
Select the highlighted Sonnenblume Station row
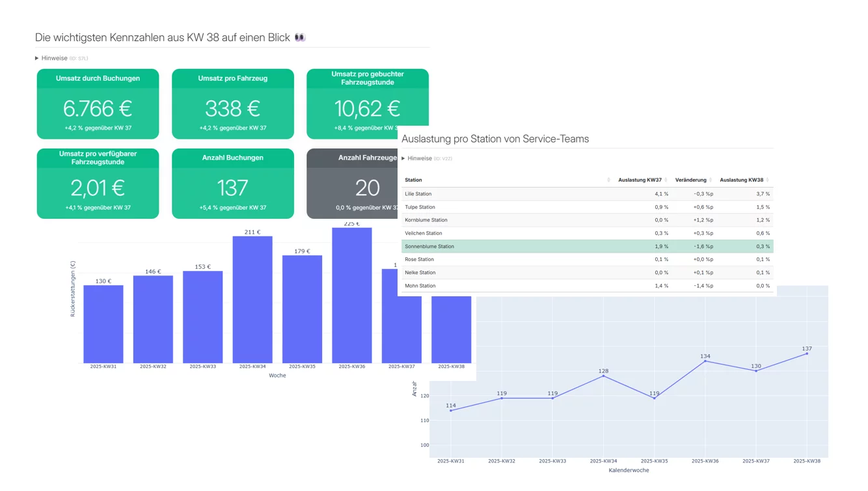tap(587, 247)
